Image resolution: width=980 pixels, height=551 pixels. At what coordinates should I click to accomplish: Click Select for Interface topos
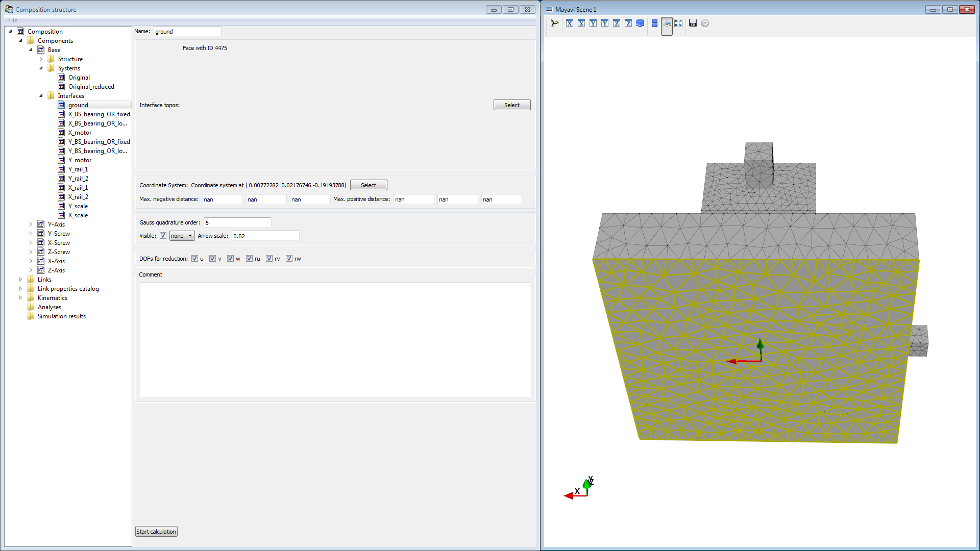pyautogui.click(x=512, y=105)
